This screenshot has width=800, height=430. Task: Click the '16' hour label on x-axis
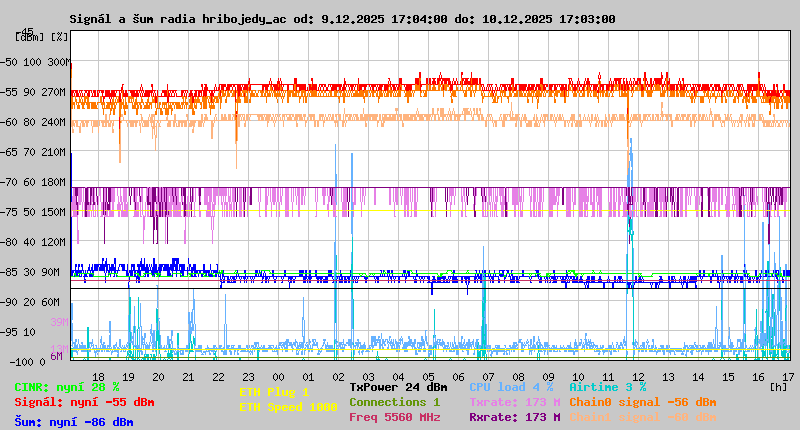coord(759,377)
